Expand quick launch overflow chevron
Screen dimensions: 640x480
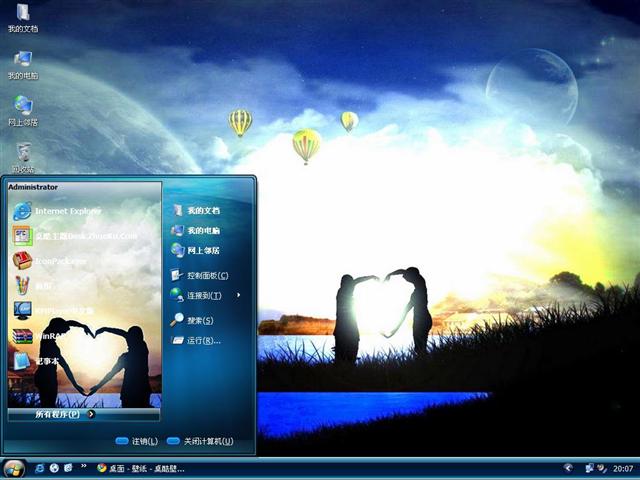point(84,466)
